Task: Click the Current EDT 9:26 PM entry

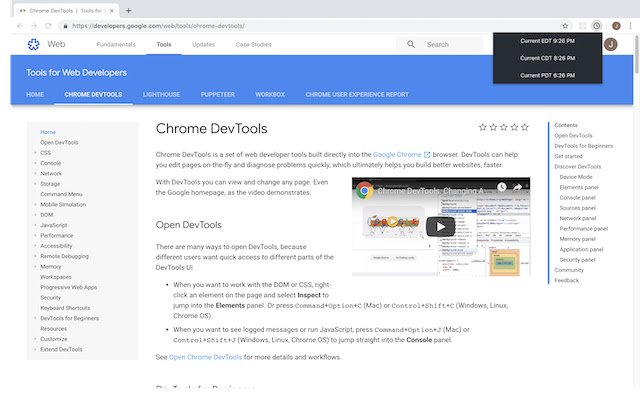Action: 547,41
